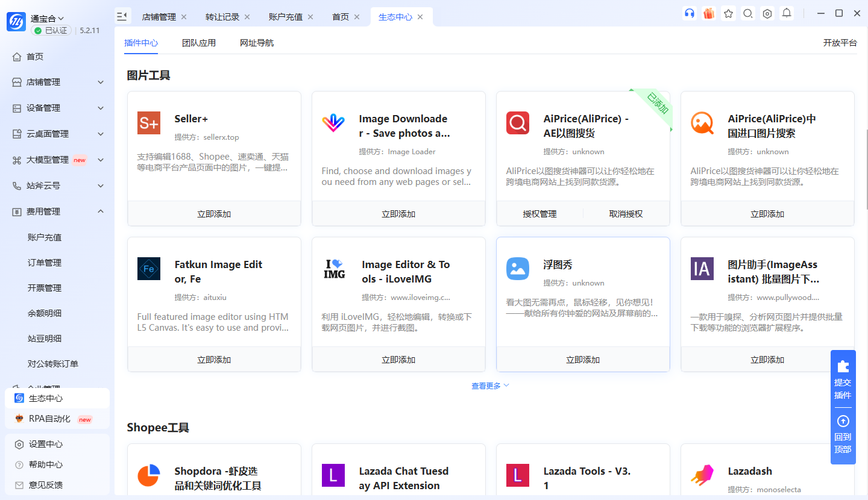The width and height of the screenshot is (868, 500).
Task: Open 设置中心 in the sidebar
Action: 57,444
